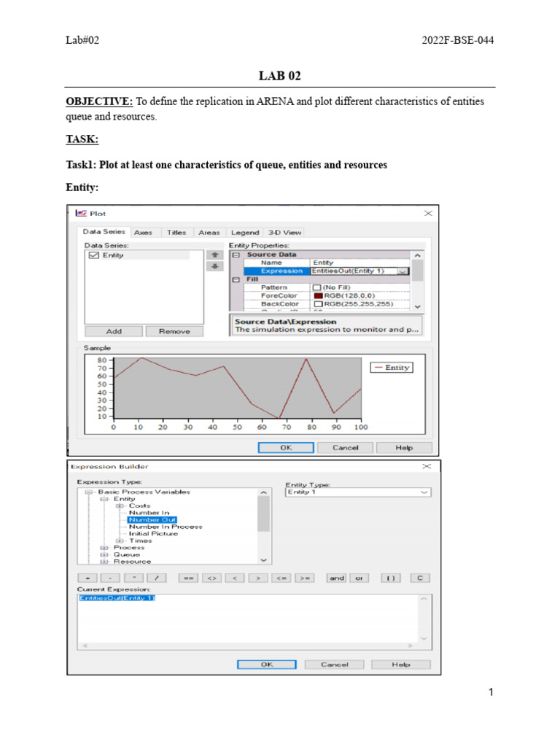Insert equals (==) operator
This screenshot has height=747, width=560.
[189, 578]
